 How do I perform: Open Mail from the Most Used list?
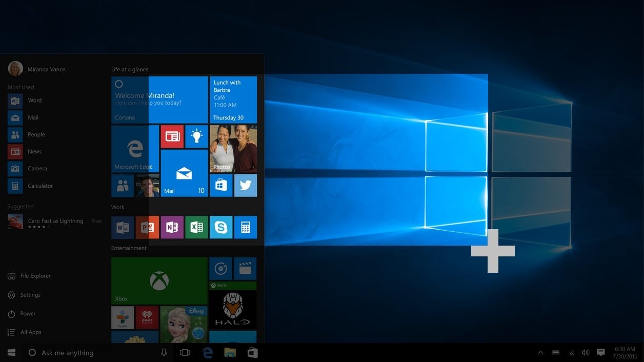pos(23,117)
